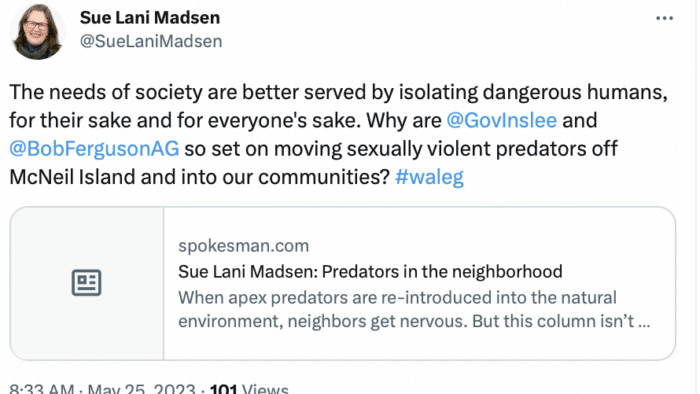Viewport: 700px width, 394px height.
Task: Click Sue Lani Madsen's profile avatar
Action: (x=38, y=31)
